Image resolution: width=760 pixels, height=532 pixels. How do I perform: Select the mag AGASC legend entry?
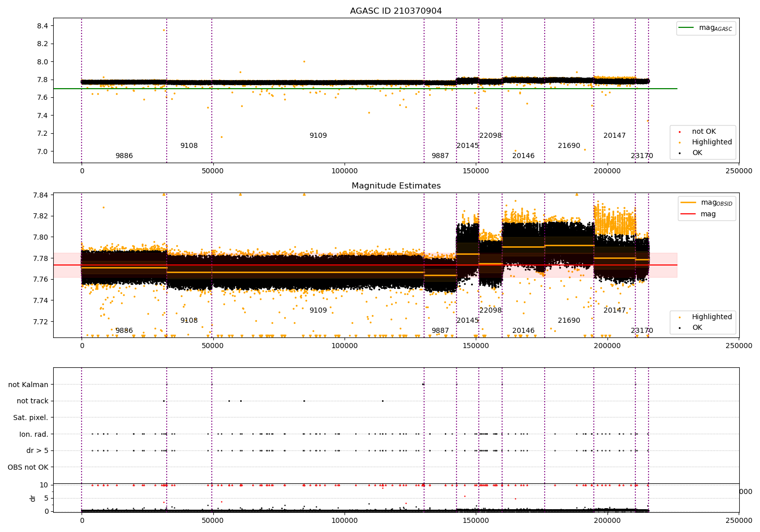click(707, 28)
